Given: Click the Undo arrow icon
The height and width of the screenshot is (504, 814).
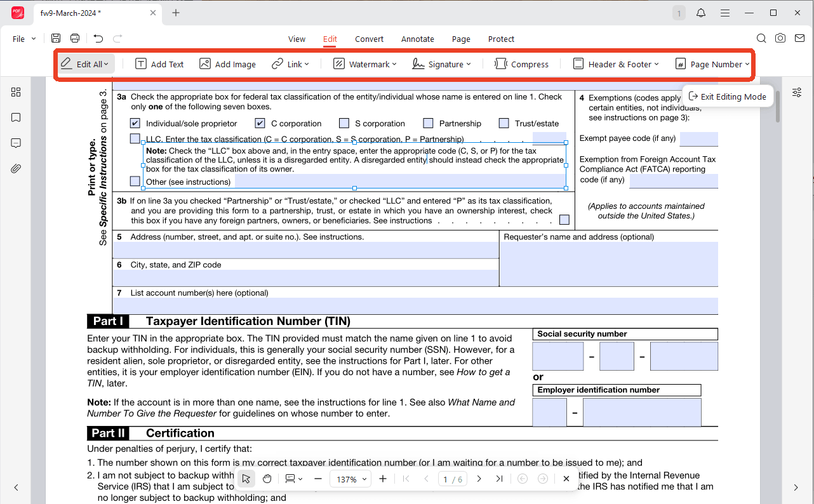Looking at the screenshot, I should point(98,39).
